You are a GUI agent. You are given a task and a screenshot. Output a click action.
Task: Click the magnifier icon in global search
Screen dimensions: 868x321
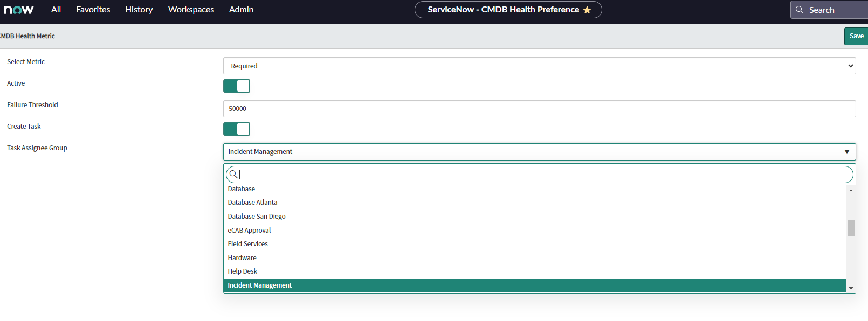click(800, 10)
